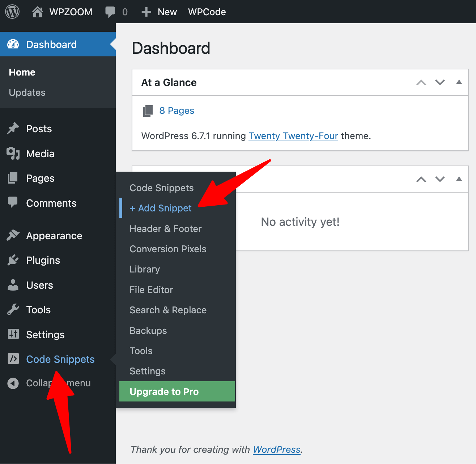Click the 8 Pages count link
The height and width of the screenshot is (464, 476).
(x=177, y=111)
